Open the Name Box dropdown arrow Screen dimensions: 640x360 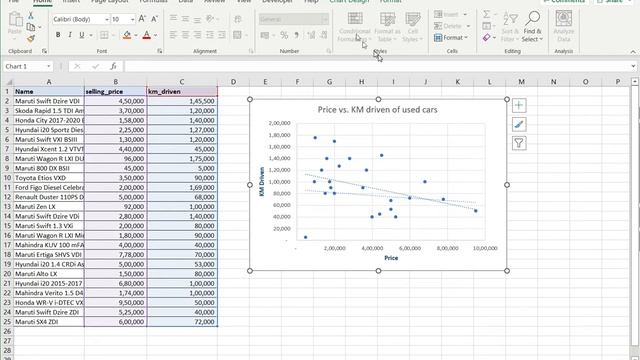pyautogui.click(x=49, y=66)
